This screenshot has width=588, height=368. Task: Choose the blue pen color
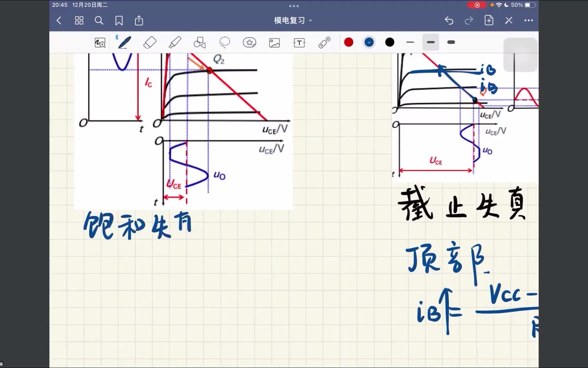click(369, 42)
